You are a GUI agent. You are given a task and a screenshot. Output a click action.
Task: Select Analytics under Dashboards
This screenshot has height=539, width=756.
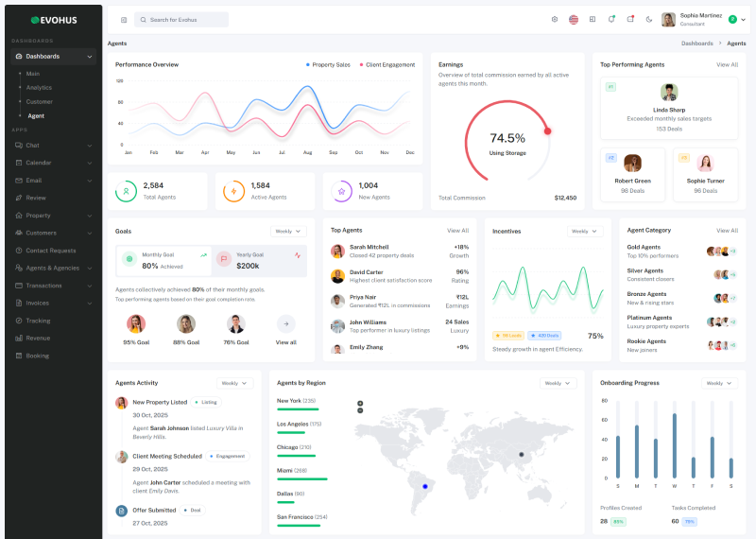(39, 87)
